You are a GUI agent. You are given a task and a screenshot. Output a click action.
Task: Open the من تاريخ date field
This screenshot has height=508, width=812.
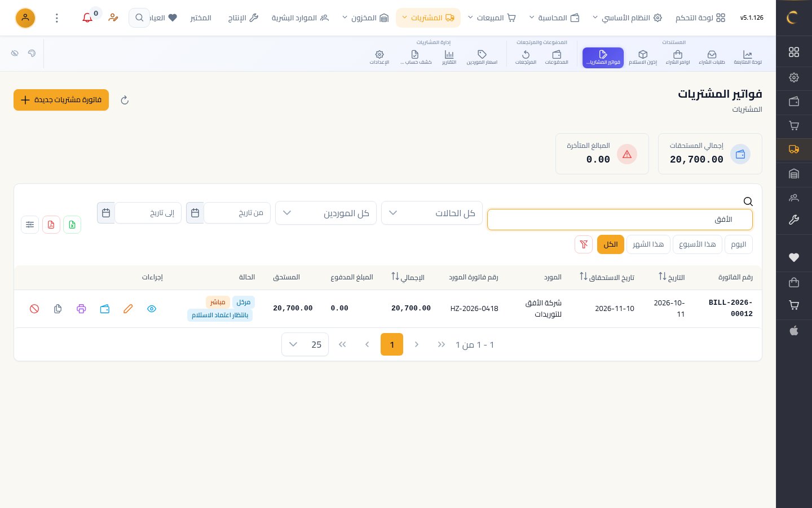pos(237,213)
